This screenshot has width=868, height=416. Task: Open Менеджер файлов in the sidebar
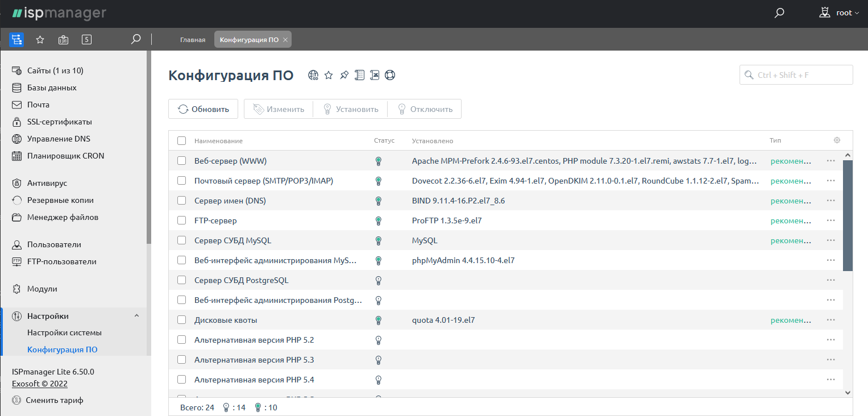(63, 217)
